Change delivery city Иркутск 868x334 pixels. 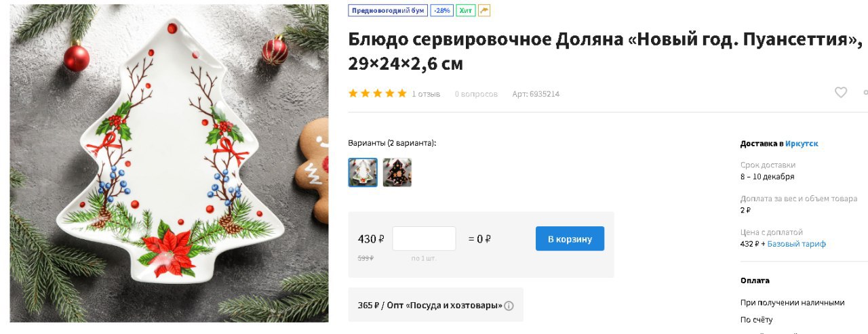point(802,144)
